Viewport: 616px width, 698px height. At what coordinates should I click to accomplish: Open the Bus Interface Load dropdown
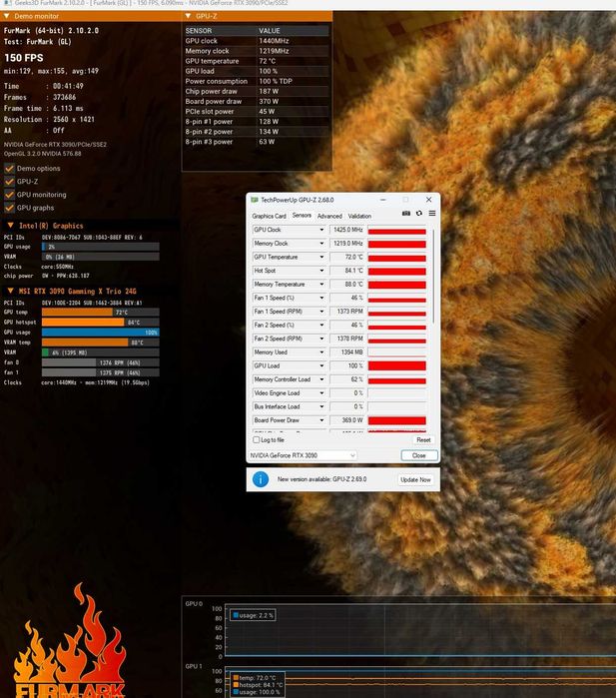(321, 406)
